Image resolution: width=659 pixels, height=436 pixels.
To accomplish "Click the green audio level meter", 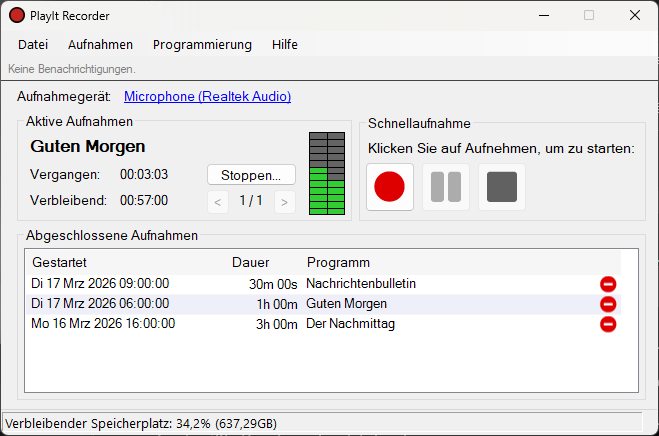I will coord(327,174).
